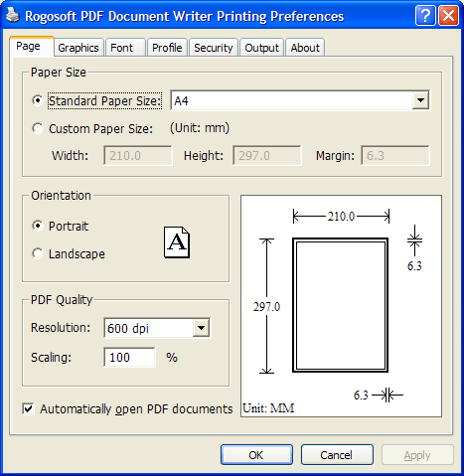Close the Printing Preferences dialog
This screenshot has height=476, width=464.
pyautogui.click(x=448, y=16)
